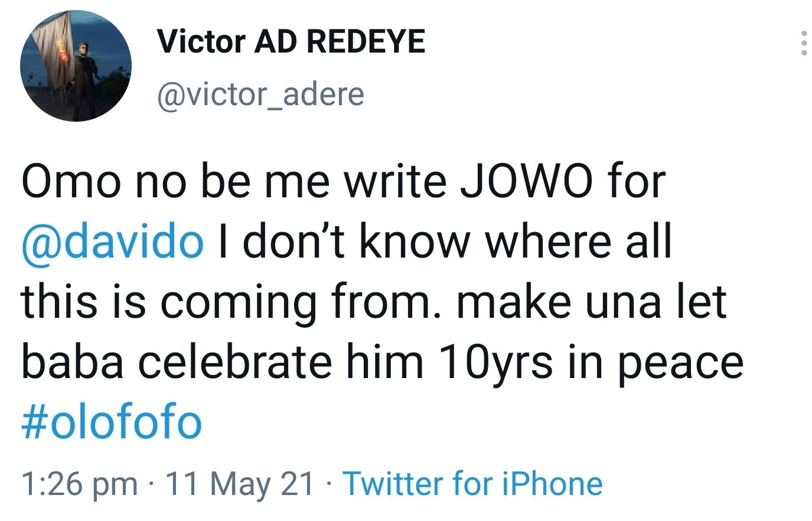
Task: Open the Twitter for iPhone source link
Action: click(472, 483)
